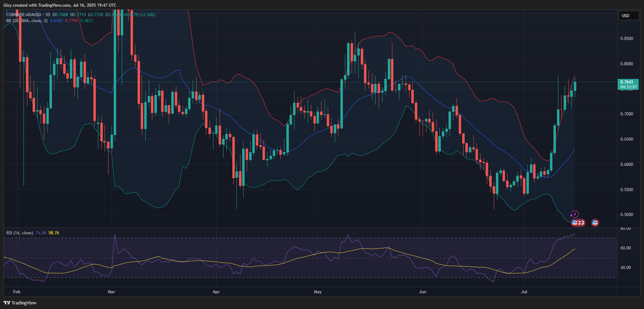Click the isolated rightmost US flag event icon
This screenshot has width=644, height=309.
pyautogui.click(x=595, y=222)
